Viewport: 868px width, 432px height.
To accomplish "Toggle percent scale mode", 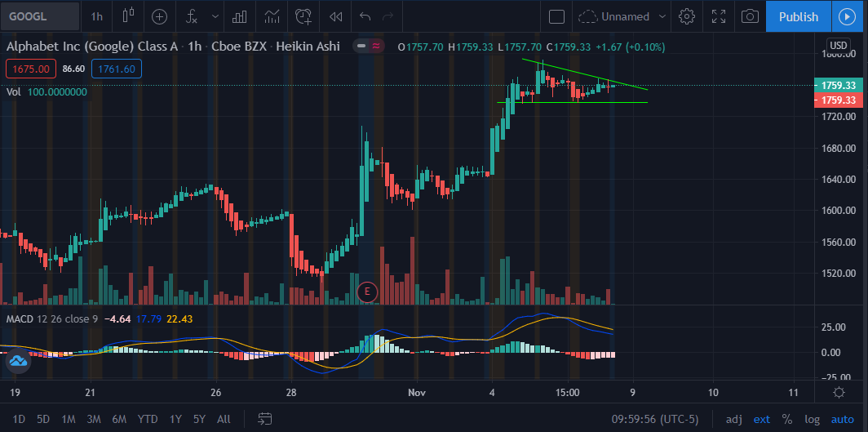I will coord(786,419).
